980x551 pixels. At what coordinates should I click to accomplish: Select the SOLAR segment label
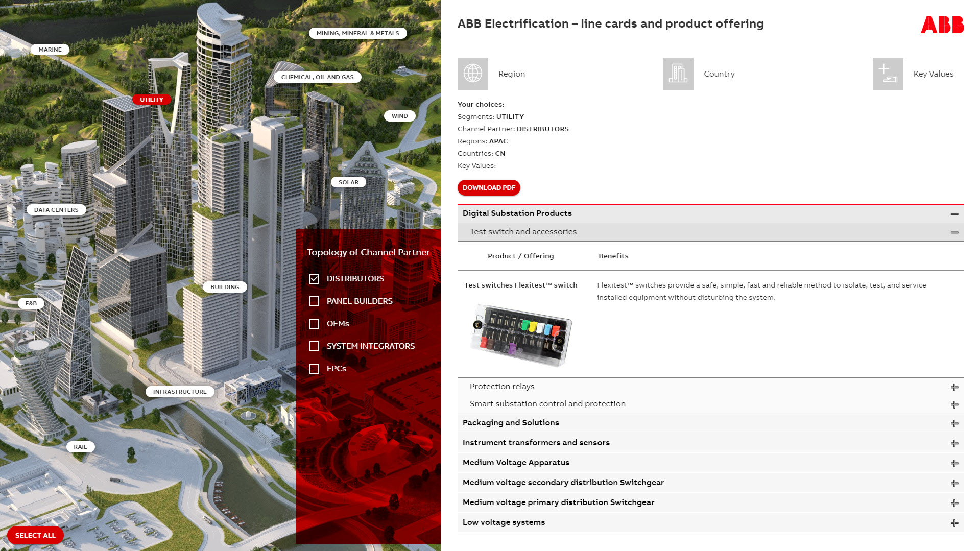[348, 182]
